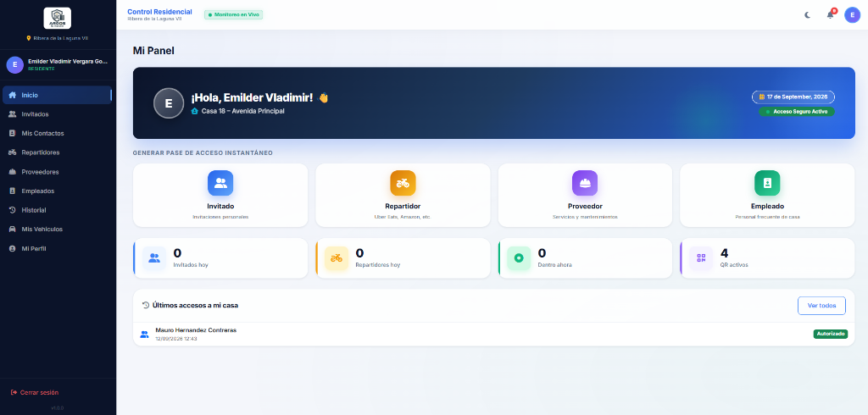Click the sidebar user avatar E
Viewport: 868px width, 415px height.
[x=15, y=64]
